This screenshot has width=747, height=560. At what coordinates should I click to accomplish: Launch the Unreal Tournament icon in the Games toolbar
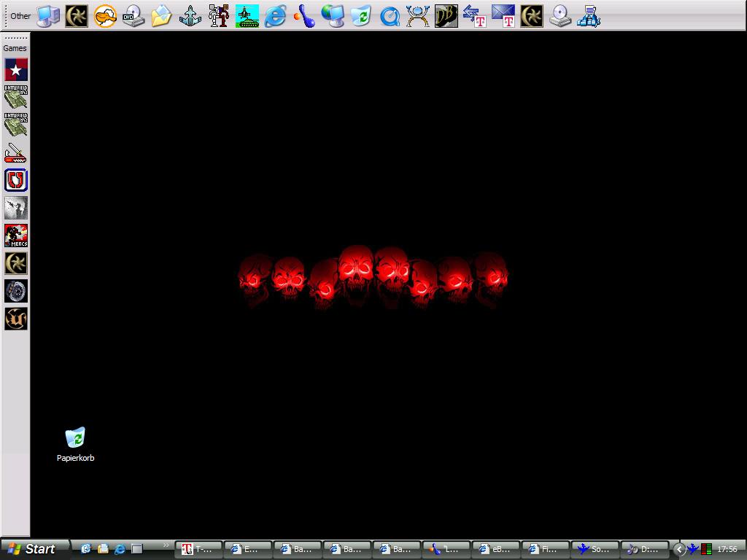point(16,318)
